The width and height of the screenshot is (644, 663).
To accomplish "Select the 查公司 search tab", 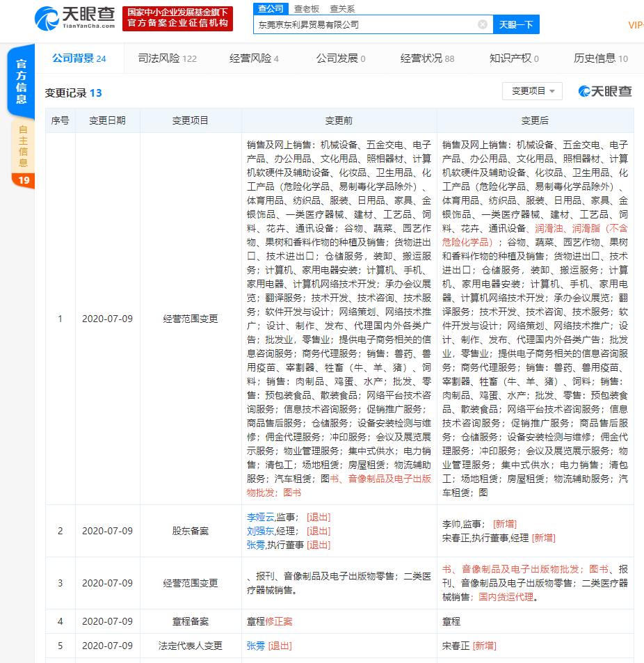I will [x=271, y=8].
